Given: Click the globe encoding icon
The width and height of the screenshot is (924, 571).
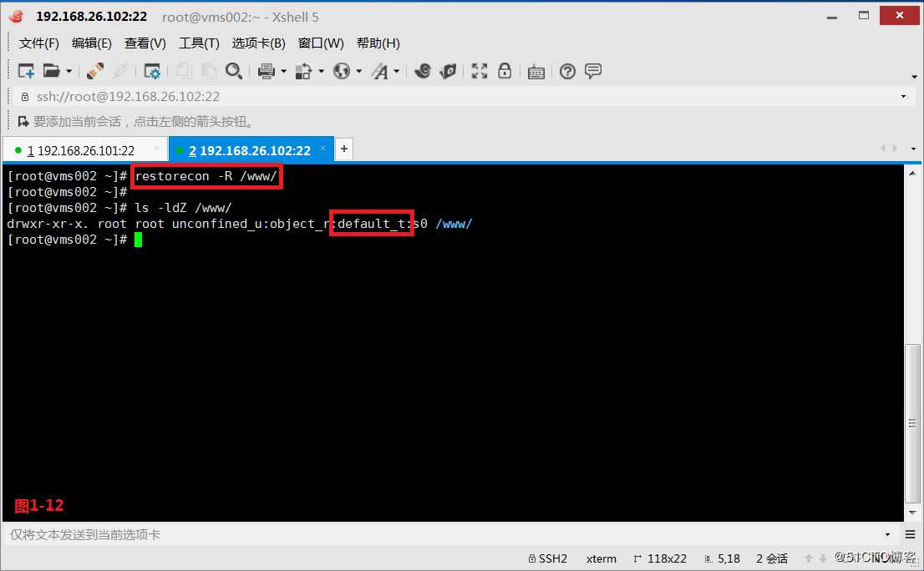Looking at the screenshot, I should (341, 71).
